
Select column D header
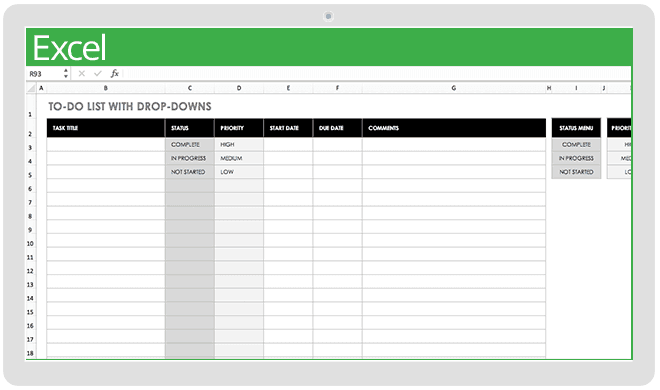[x=239, y=88]
